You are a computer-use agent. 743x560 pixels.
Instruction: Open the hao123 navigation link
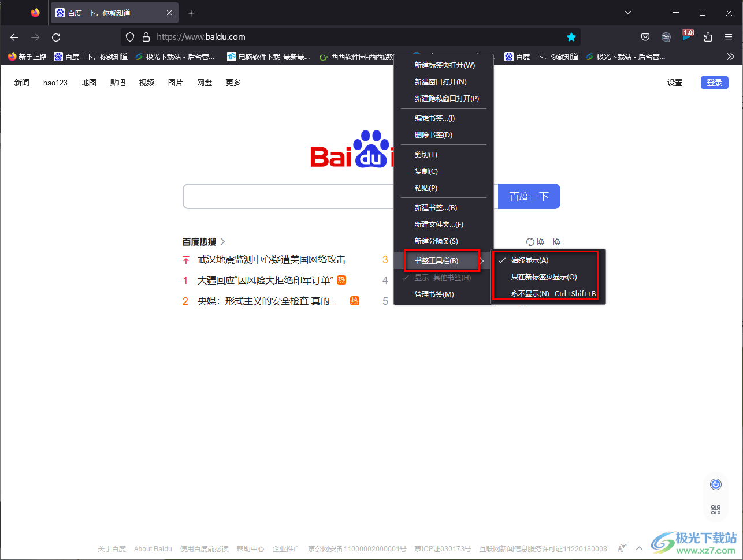(x=55, y=83)
